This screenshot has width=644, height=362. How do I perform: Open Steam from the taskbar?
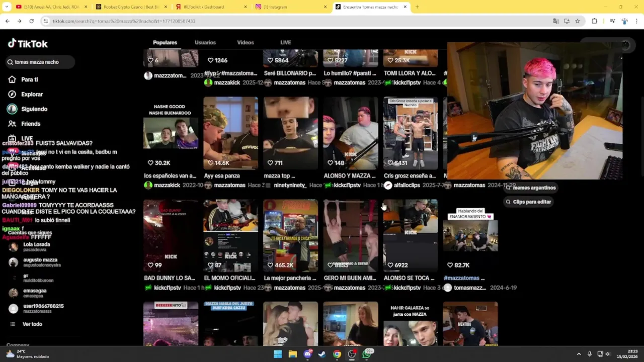click(x=322, y=354)
